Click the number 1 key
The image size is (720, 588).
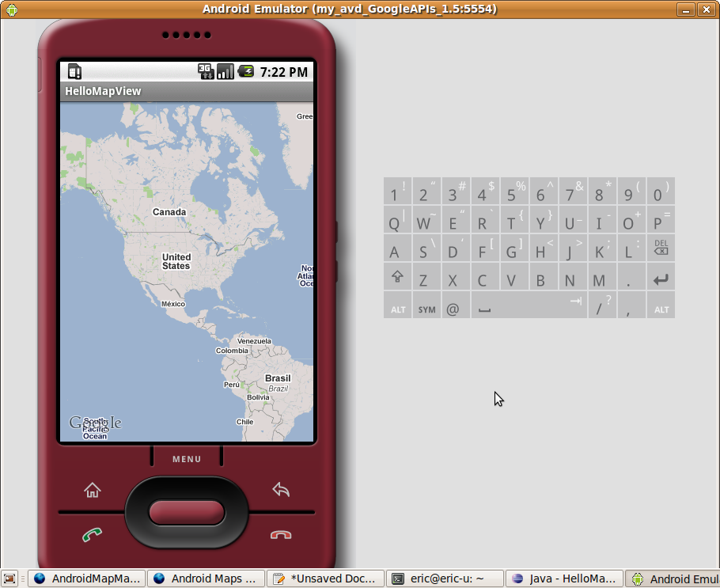pyautogui.click(x=398, y=191)
